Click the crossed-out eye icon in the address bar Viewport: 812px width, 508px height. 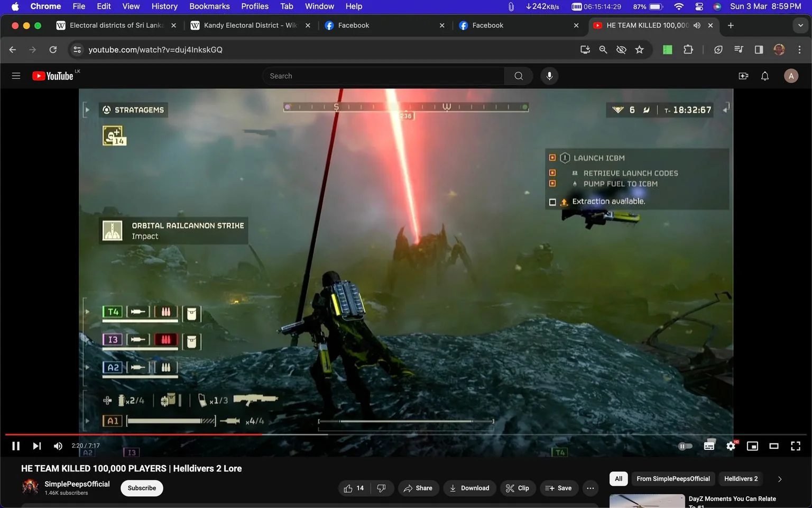pyautogui.click(x=621, y=49)
